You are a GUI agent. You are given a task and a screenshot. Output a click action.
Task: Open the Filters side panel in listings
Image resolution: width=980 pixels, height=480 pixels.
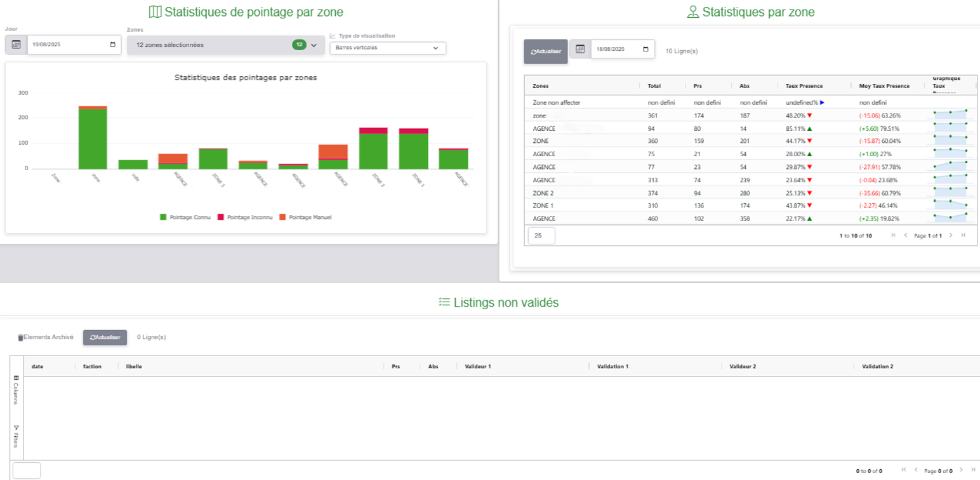coord(17,436)
